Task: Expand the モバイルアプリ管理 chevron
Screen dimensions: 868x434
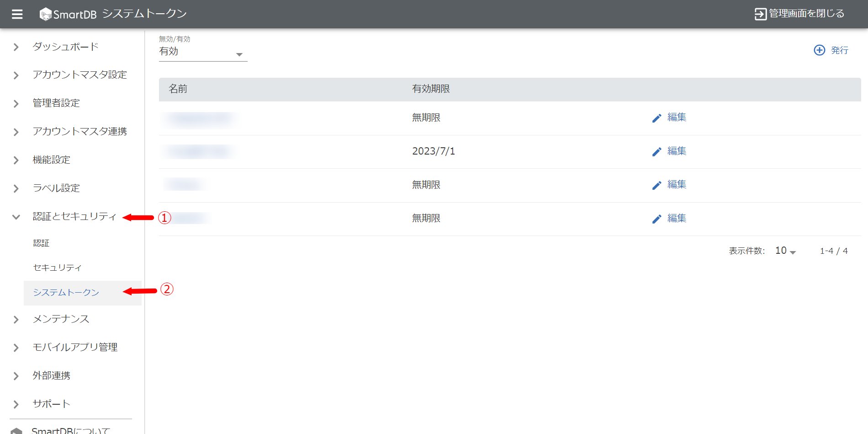Action: (x=16, y=348)
